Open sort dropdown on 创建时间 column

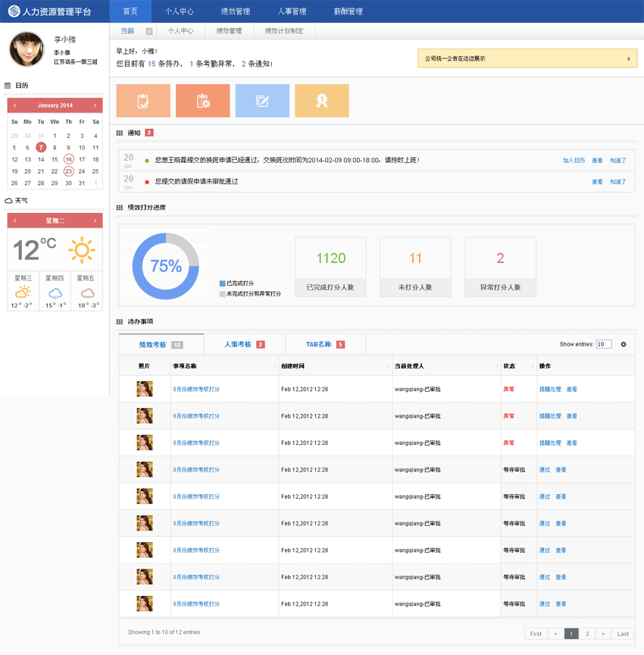pos(388,366)
